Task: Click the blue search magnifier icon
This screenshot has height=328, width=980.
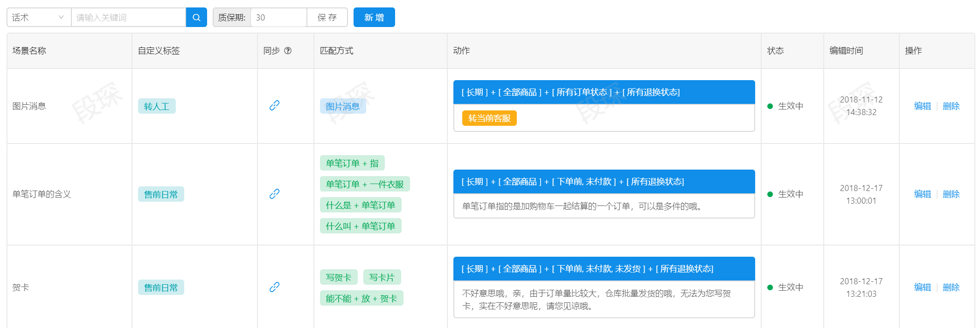Action: coord(196,17)
